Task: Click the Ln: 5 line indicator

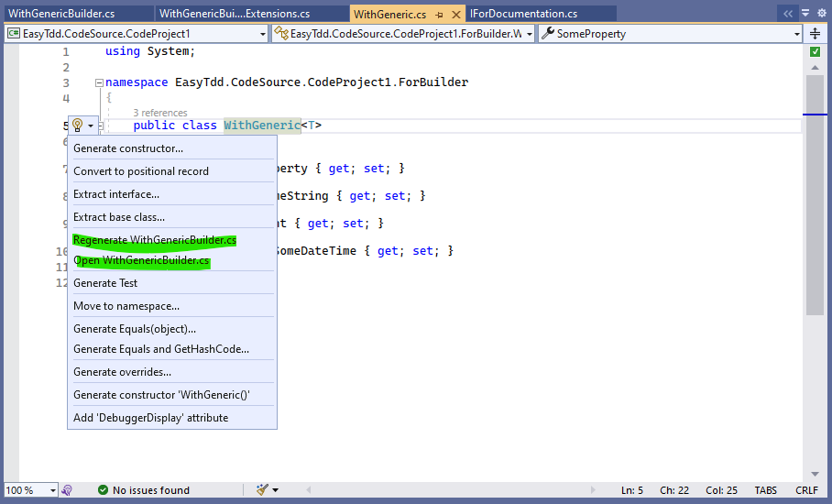Action: coord(632,490)
